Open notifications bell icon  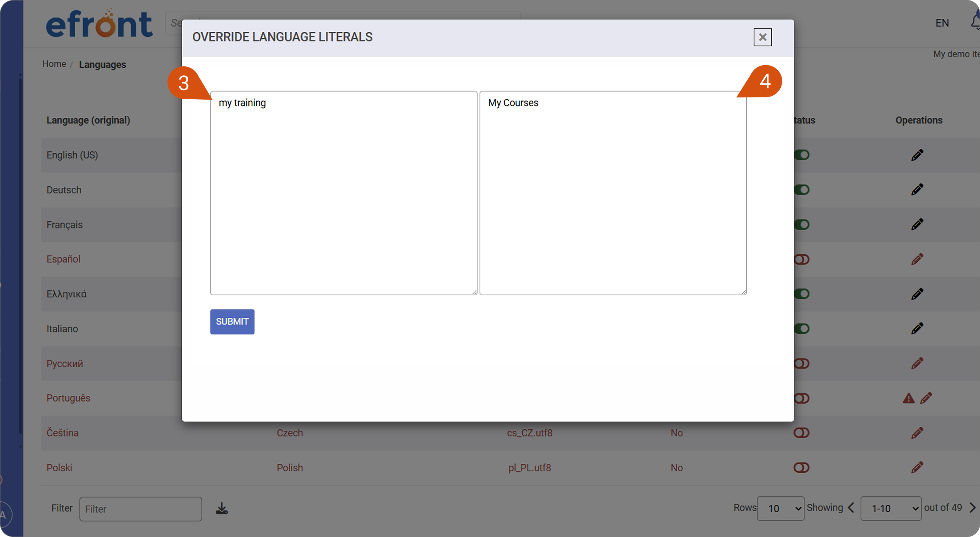click(x=975, y=21)
